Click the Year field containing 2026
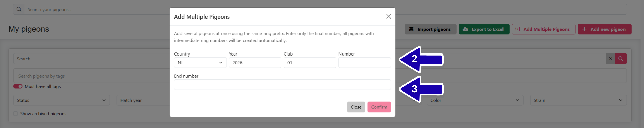Viewport: 644px width, 128px height. (x=255, y=63)
